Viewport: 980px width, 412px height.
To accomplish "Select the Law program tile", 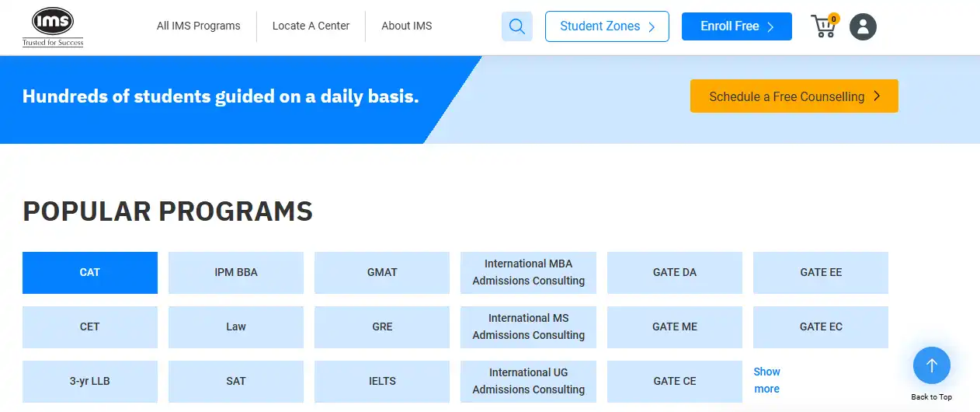I will coord(236,327).
